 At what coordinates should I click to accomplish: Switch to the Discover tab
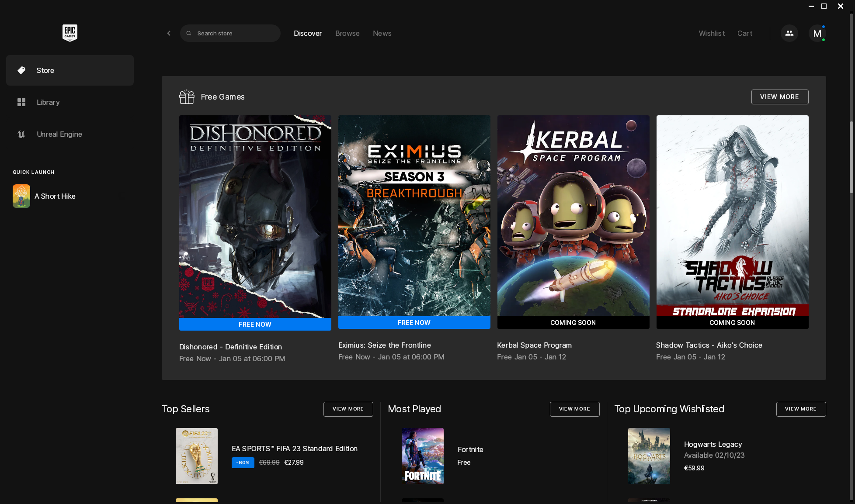tap(308, 33)
